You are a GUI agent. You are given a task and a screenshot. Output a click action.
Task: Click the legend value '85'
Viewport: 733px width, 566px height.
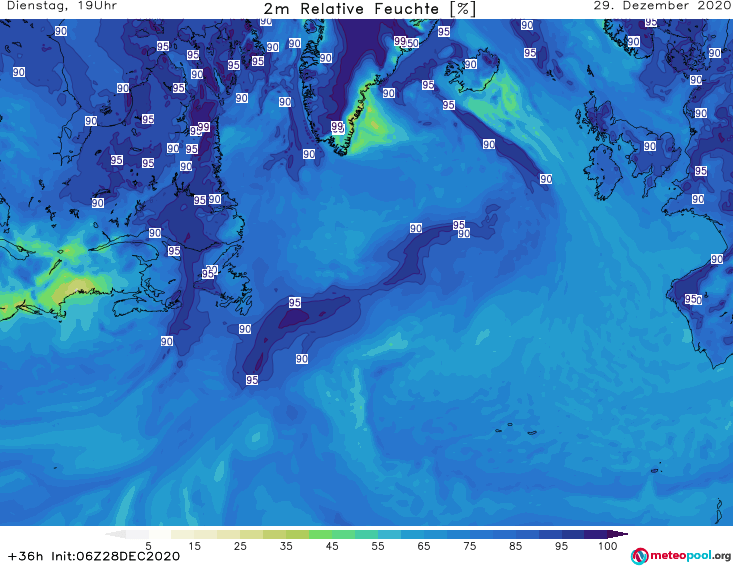pos(516,546)
